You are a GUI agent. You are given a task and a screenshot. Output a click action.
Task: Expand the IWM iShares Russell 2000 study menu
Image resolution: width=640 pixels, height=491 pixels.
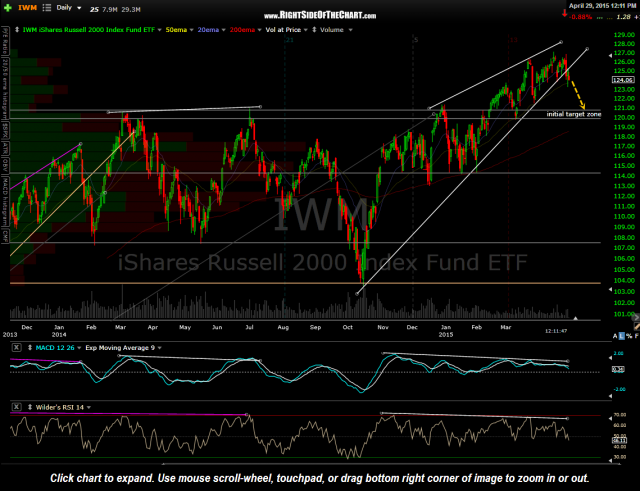pos(159,30)
